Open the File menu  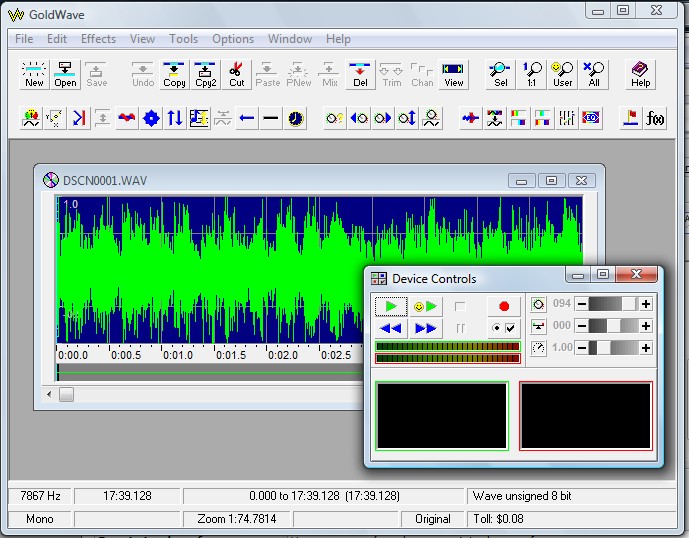click(24, 39)
